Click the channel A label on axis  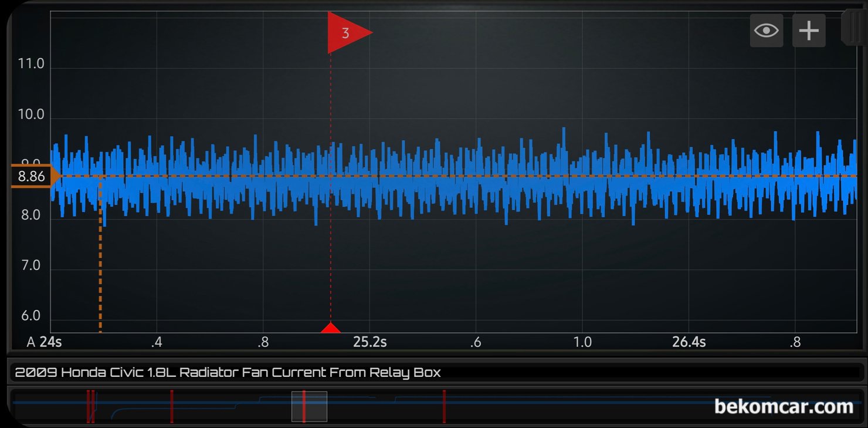31,342
